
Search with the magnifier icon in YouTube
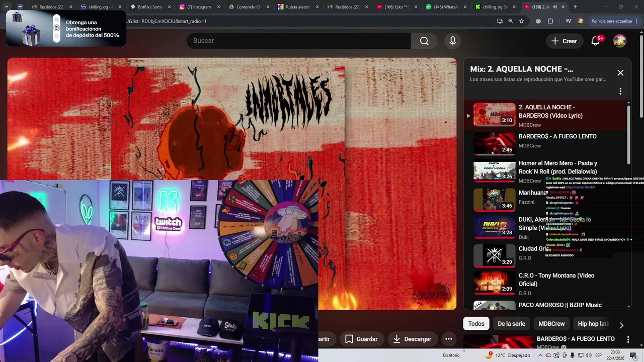[x=424, y=41]
